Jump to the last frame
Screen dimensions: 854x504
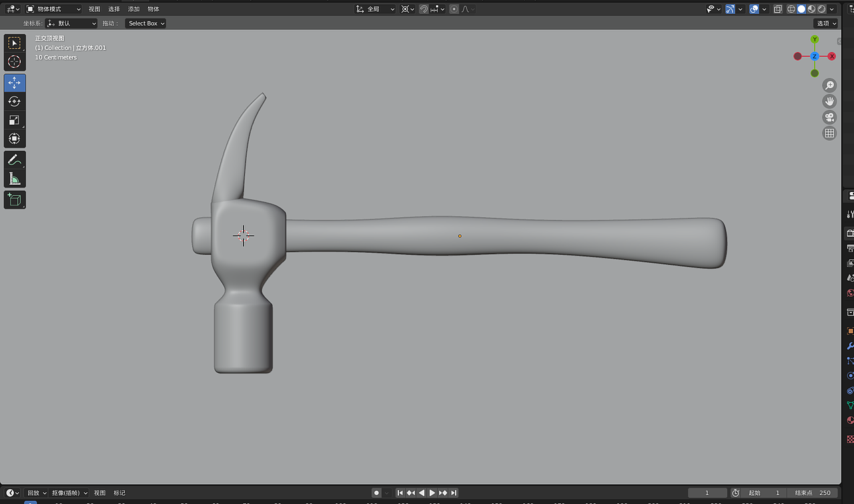pyautogui.click(x=454, y=493)
